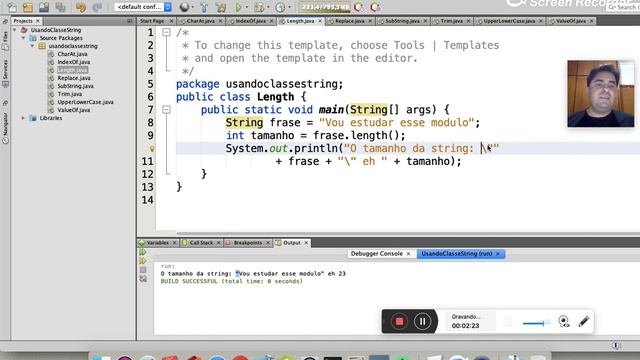
Task: Select Replace.java in the project tree
Action: click(x=74, y=78)
